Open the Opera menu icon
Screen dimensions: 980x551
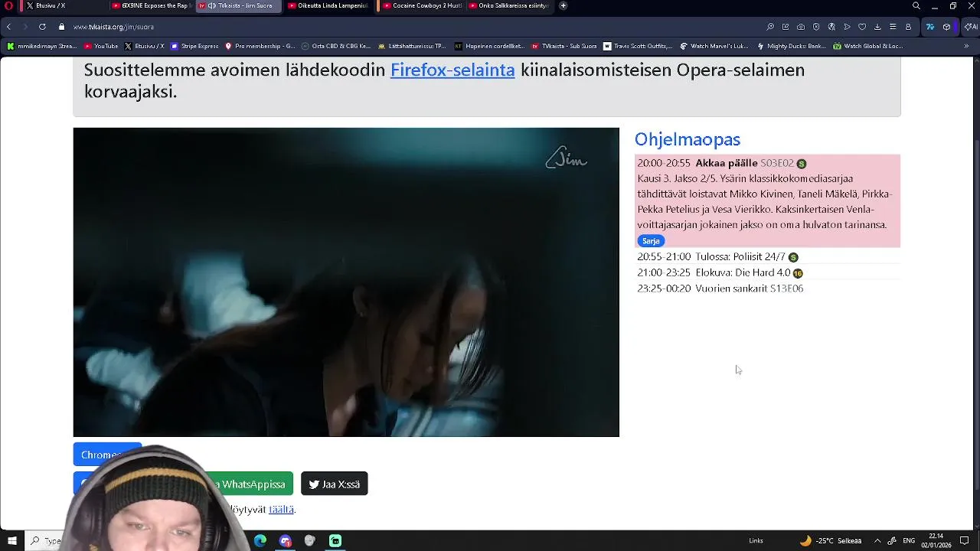point(8,6)
